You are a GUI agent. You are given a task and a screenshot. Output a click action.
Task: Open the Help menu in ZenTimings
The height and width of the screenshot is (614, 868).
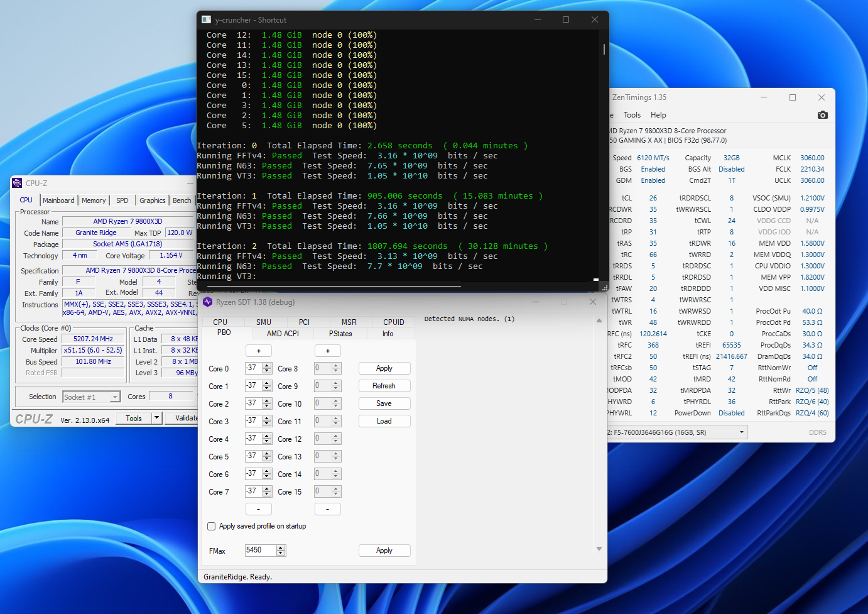(658, 115)
